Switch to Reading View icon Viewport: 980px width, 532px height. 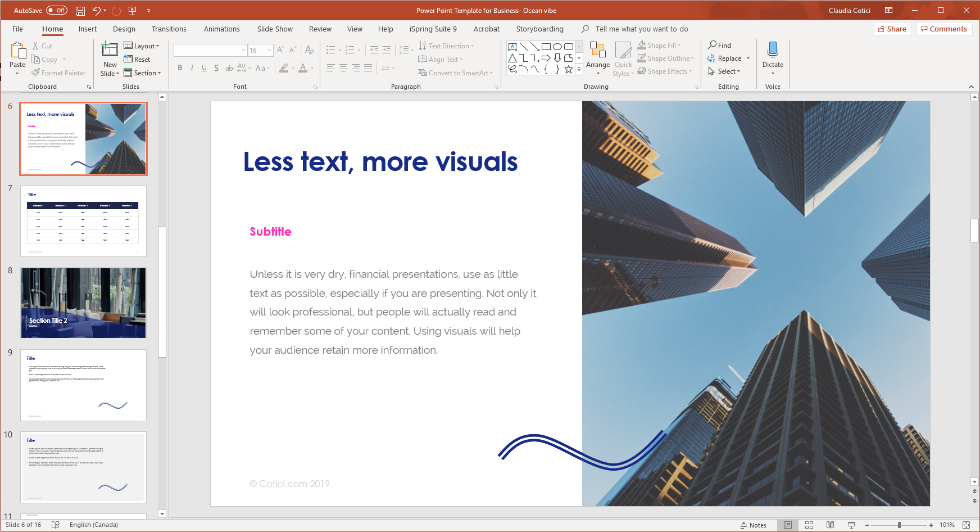pyautogui.click(x=830, y=525)
